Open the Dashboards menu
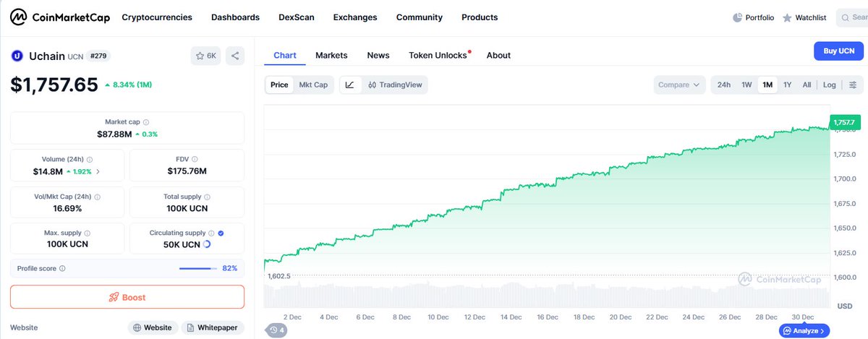 [x=235, y=17]
